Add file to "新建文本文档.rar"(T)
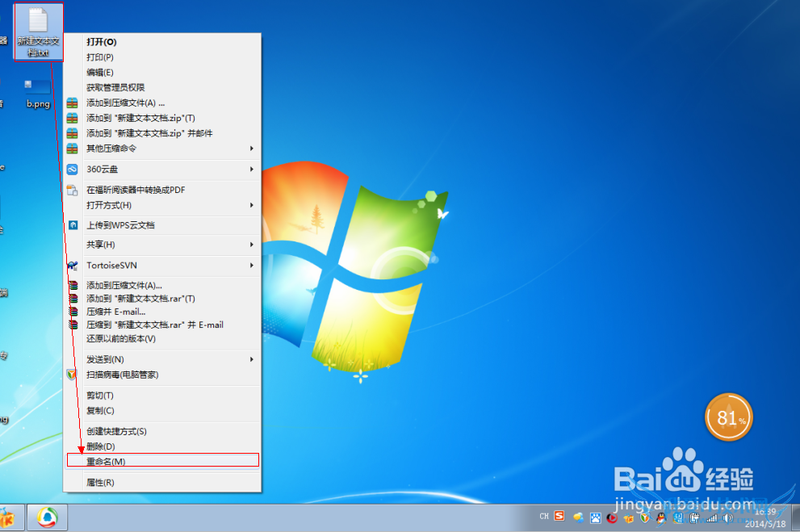The image size is (800, 532). [162, 299]
